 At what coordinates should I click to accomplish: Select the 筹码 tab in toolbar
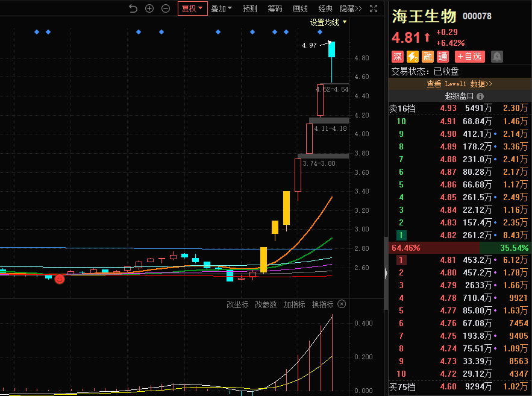(275, 8)
